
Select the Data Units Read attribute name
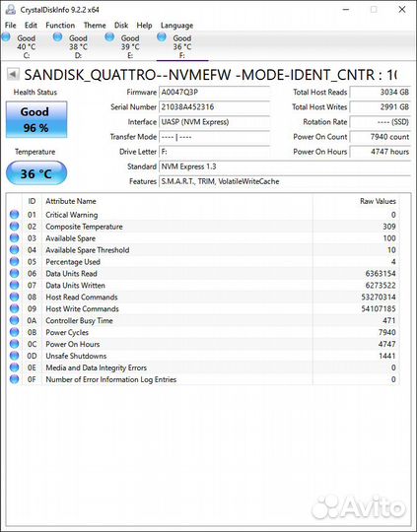pyautogui.click(x=71, y=274)
